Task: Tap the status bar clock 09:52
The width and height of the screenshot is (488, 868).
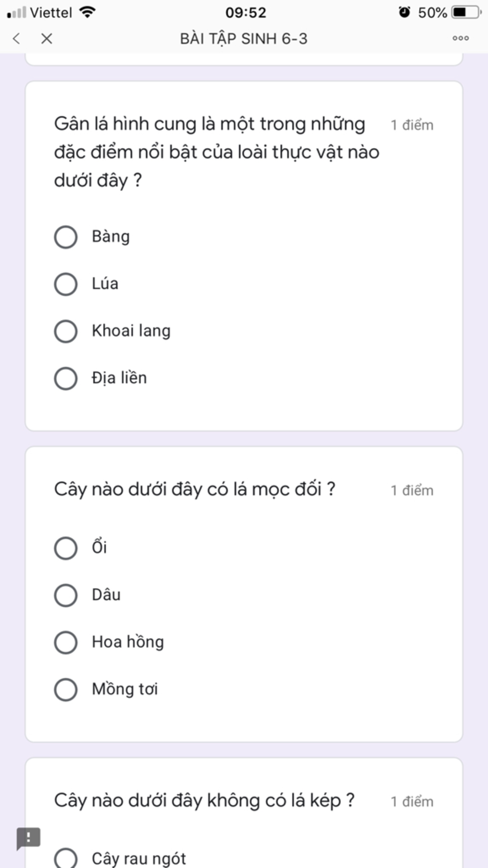Action: (x=245, y=12)
